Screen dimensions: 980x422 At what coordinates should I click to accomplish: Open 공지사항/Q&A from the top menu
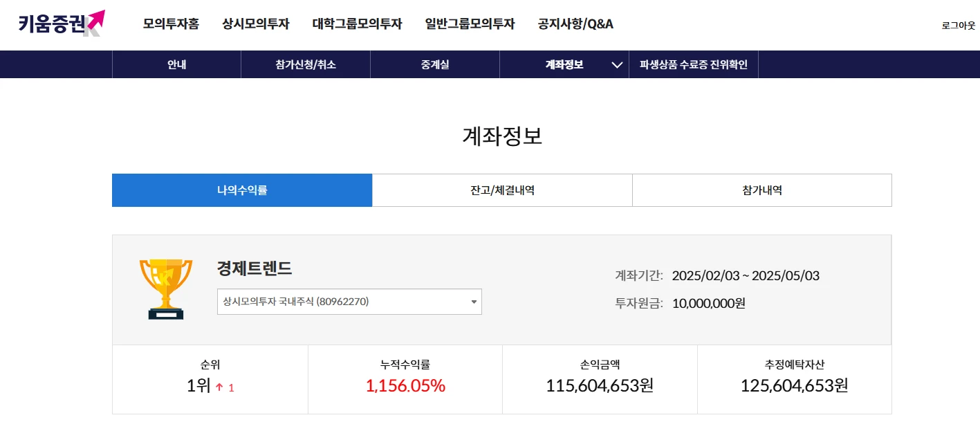click(575, 24)
